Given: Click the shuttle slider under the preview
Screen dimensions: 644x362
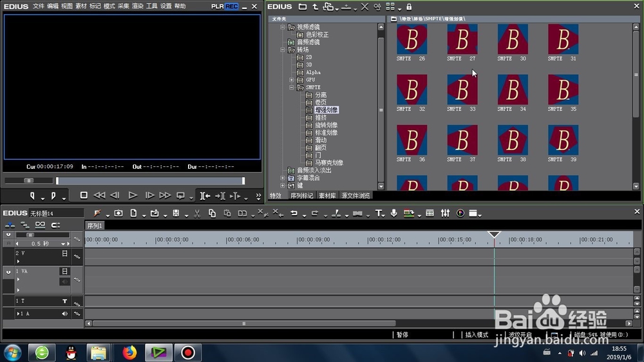Looking at the screenshot, I should (x=29, y=180).
